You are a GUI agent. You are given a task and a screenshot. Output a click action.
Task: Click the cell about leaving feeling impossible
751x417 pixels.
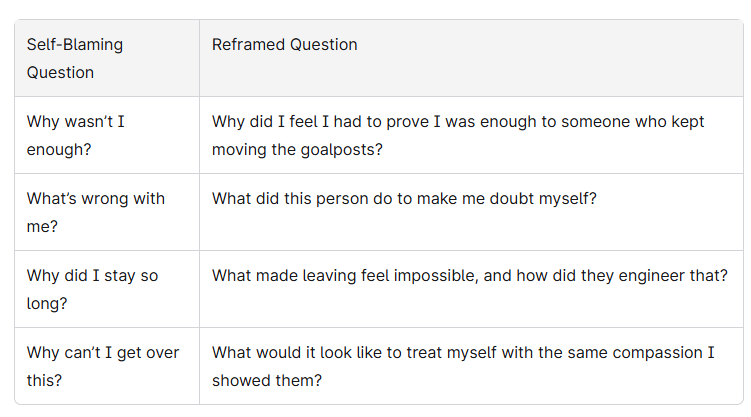coord(470,275)
